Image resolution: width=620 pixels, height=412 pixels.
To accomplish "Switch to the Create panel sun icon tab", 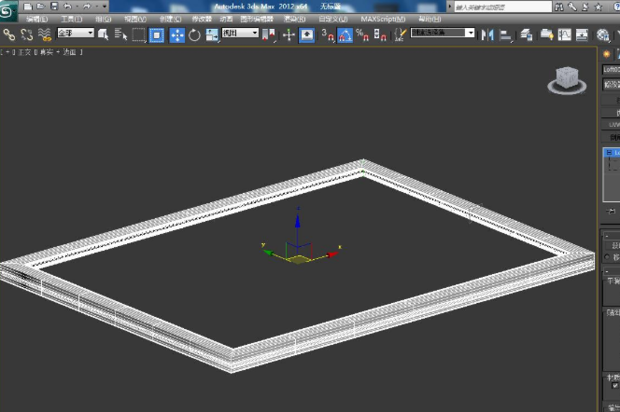I will 606,54.
